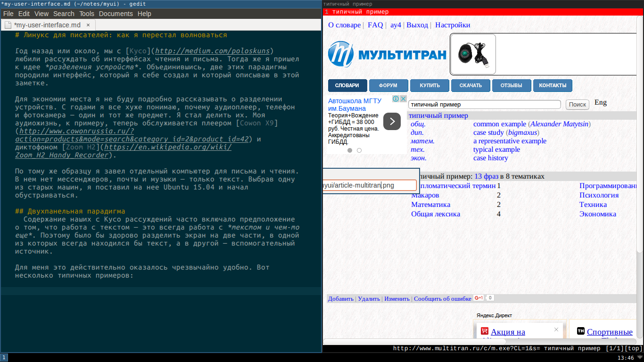Open the Search menu in gedit
644x362 pixels.
coord(64,14)
